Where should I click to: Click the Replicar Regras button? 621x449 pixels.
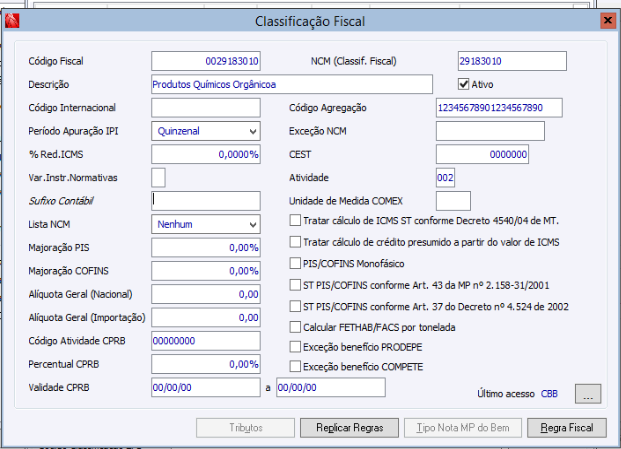[350, 428]
